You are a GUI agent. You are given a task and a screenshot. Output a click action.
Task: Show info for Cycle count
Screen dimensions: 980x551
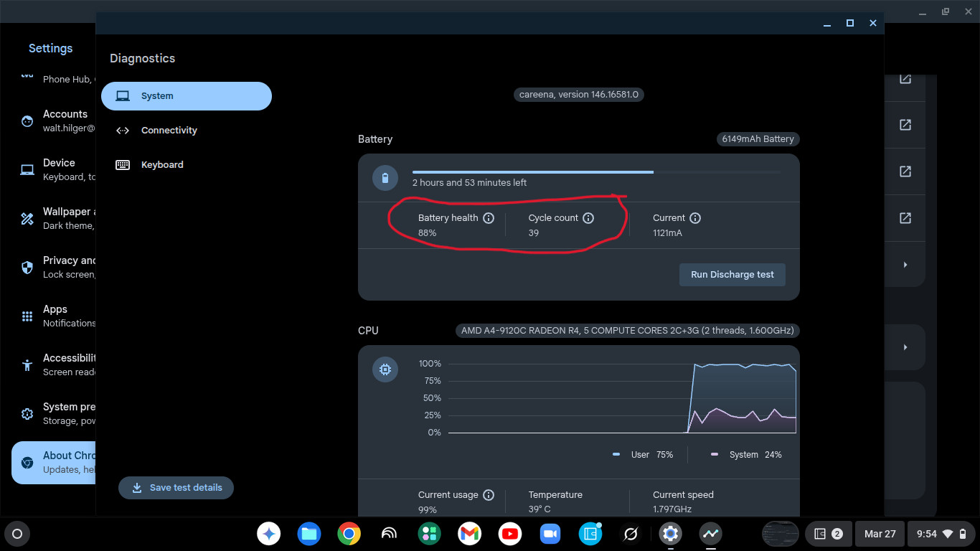click(588, 218)
